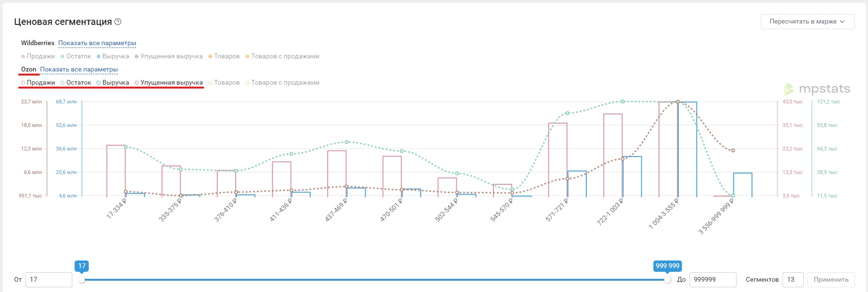Toggle Wildberries Продажи series

[x=38, y=56]
